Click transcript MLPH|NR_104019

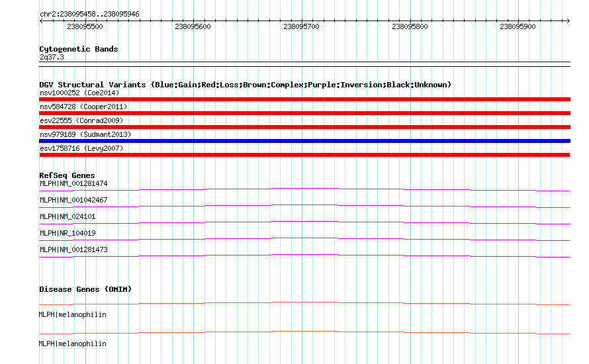pyautogui.click(x=68, y=233)
